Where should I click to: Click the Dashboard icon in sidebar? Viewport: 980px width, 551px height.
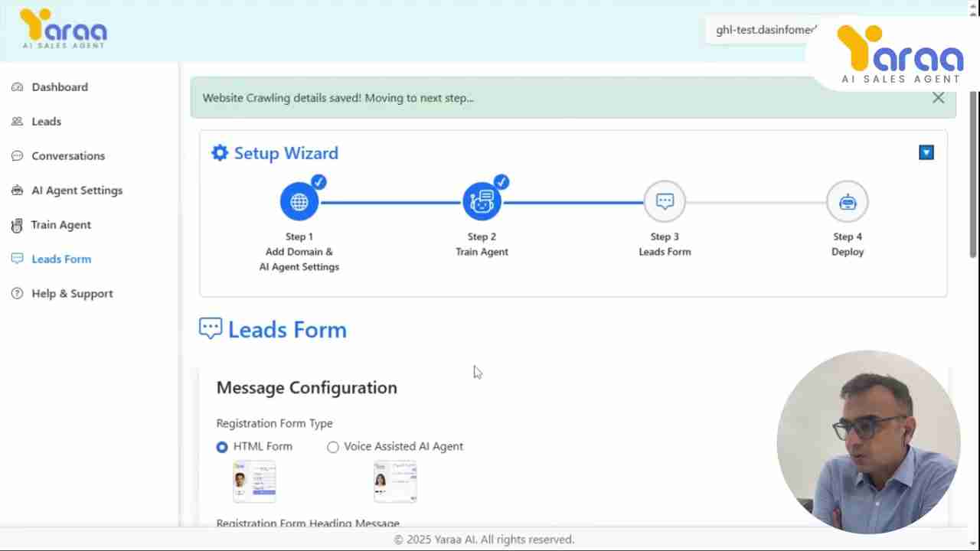pos(17,87)
